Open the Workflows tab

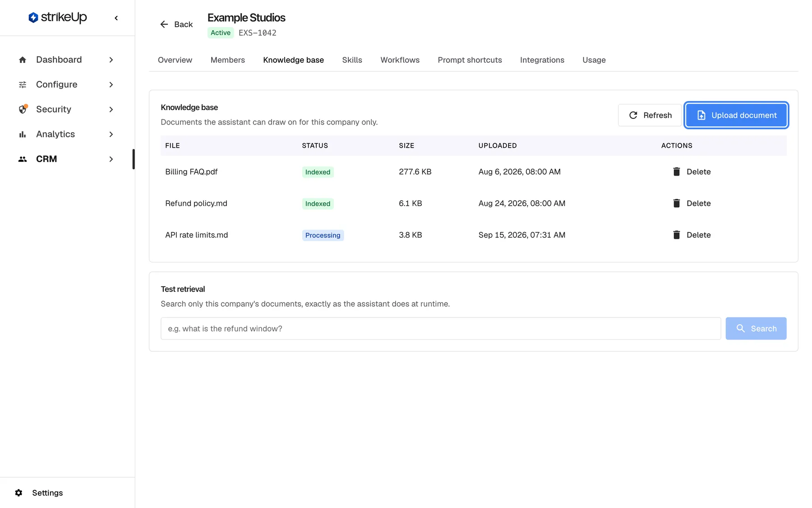coord(400,60)
